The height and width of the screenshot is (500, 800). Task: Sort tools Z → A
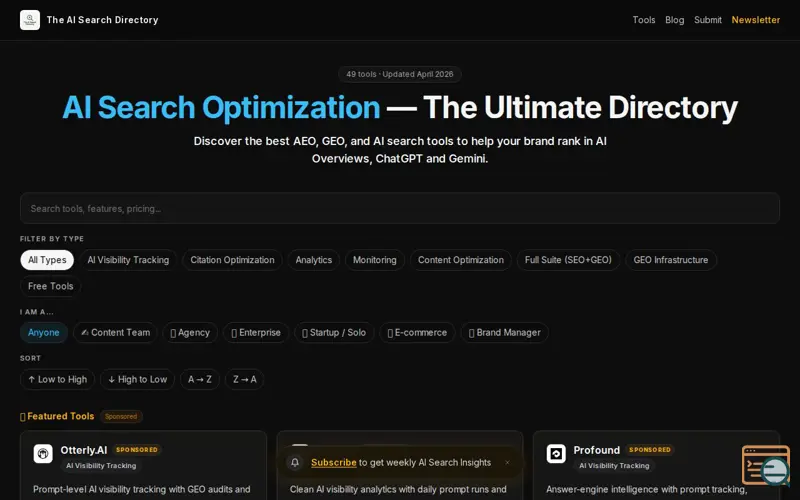pyautogui.click(x=244, y=380)
